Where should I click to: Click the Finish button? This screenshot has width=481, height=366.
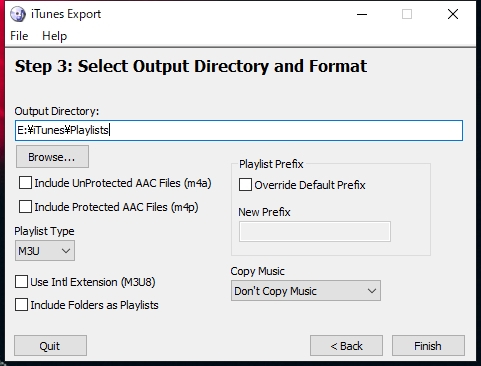click(428, 346)
